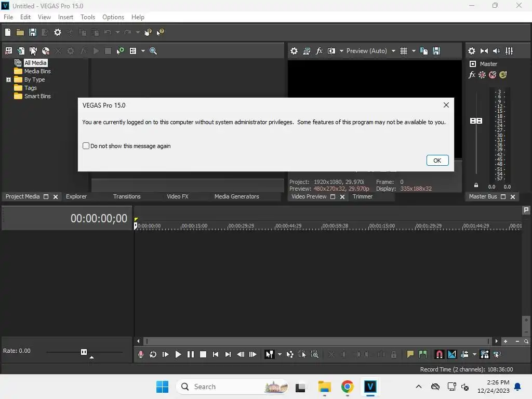Open Video Output FX in preview
The width and height of the screenshot is (532, 399).
pos(319,51)
